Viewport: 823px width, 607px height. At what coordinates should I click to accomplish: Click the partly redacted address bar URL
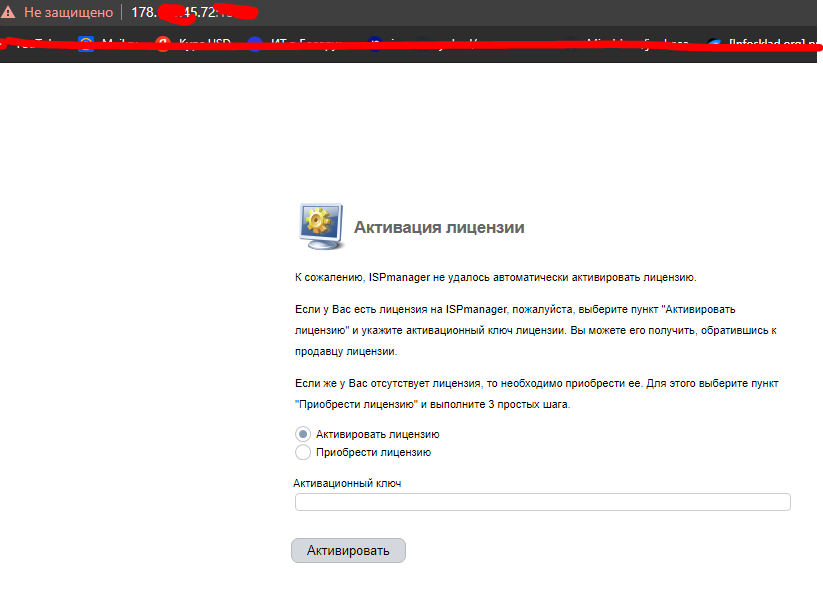tap(194, 12)
